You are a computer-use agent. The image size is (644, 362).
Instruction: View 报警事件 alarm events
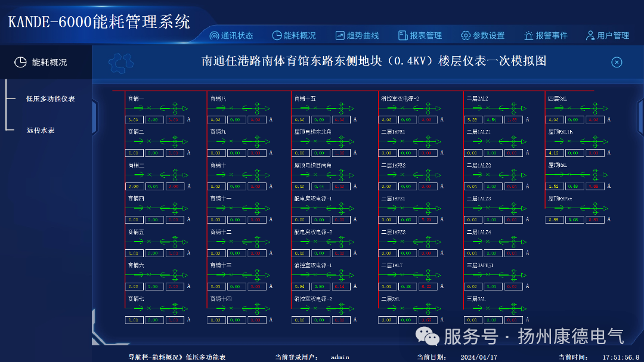tap(546, 35)
